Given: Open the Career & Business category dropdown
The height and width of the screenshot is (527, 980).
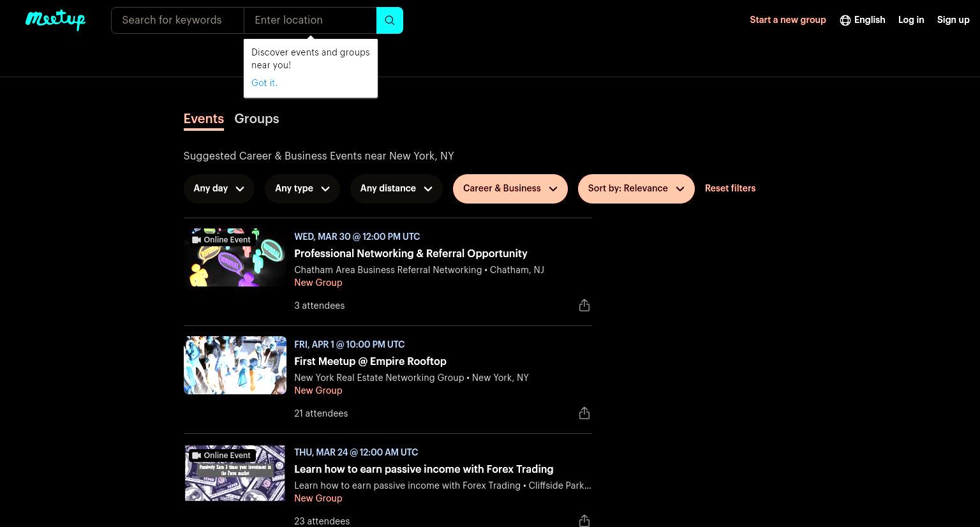Looking at the screenshot, I should [x=510, y=189].
